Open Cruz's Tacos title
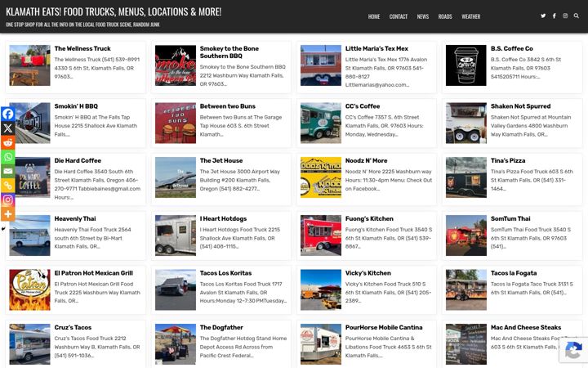The width and height of the screenshot is (588, 368). 73,327
